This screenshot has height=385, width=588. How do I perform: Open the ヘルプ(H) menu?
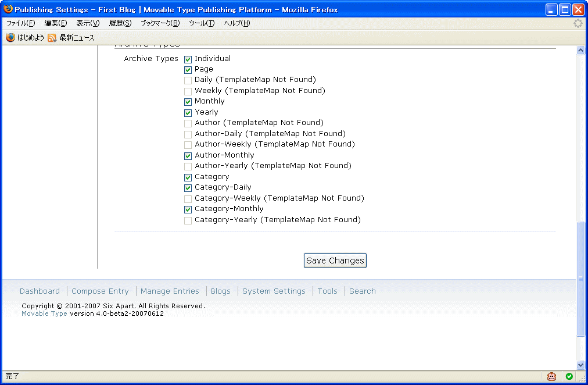click(x=236, y=23)
